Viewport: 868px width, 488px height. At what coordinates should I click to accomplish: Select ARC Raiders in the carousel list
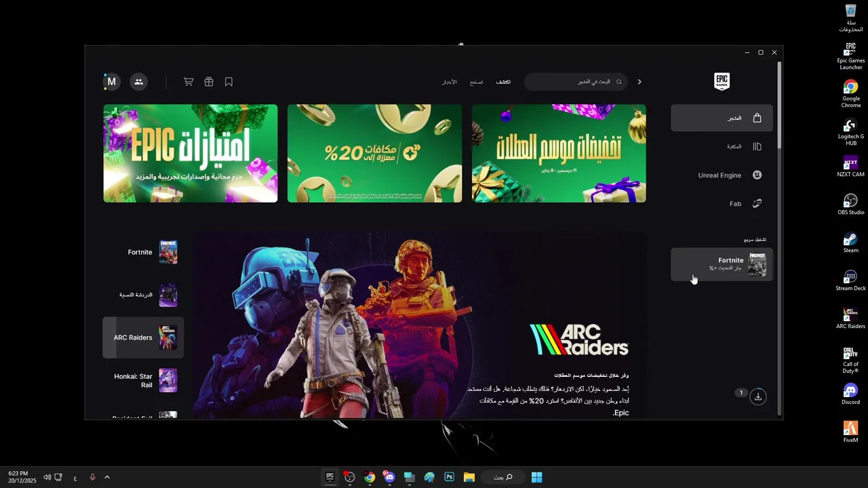(143, 338)
